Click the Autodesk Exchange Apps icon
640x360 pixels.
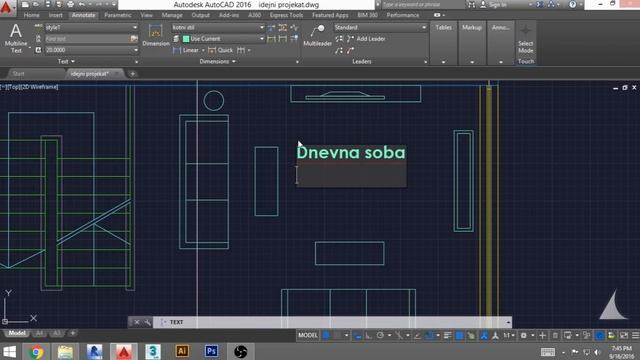pyautogui.click(x=540, y=4)
